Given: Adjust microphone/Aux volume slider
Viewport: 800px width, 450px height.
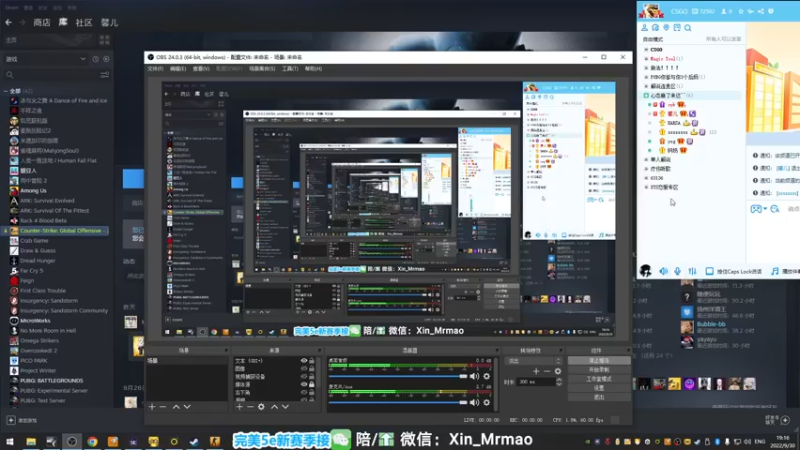Looking at the screenshot, I should [x=398, y=403].
